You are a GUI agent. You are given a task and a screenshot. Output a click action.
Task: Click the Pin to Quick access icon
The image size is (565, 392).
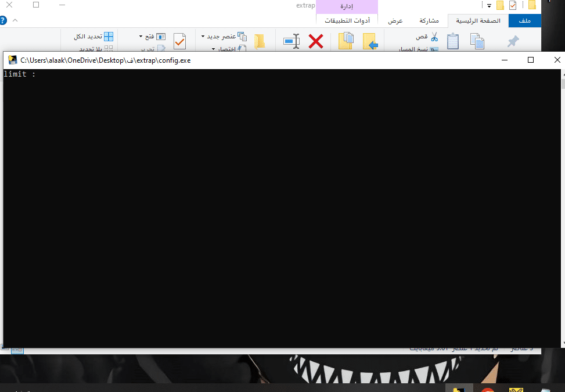coord(513,41)
